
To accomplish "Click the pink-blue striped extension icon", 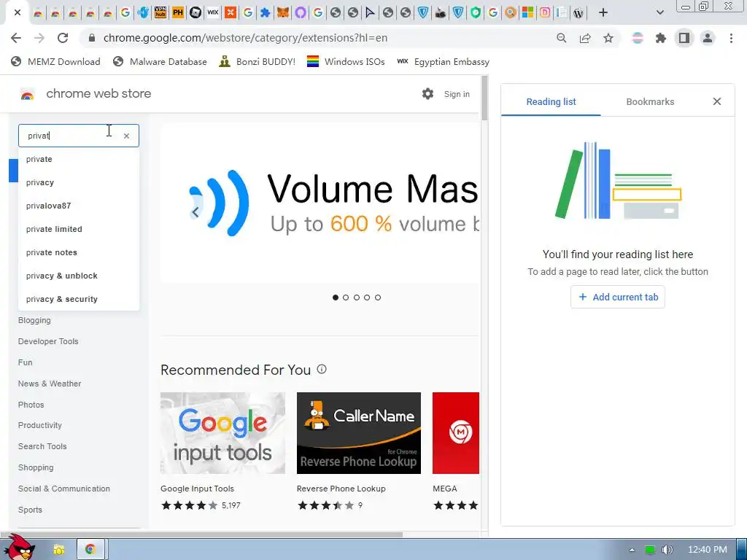I will (x=638, y=38).
